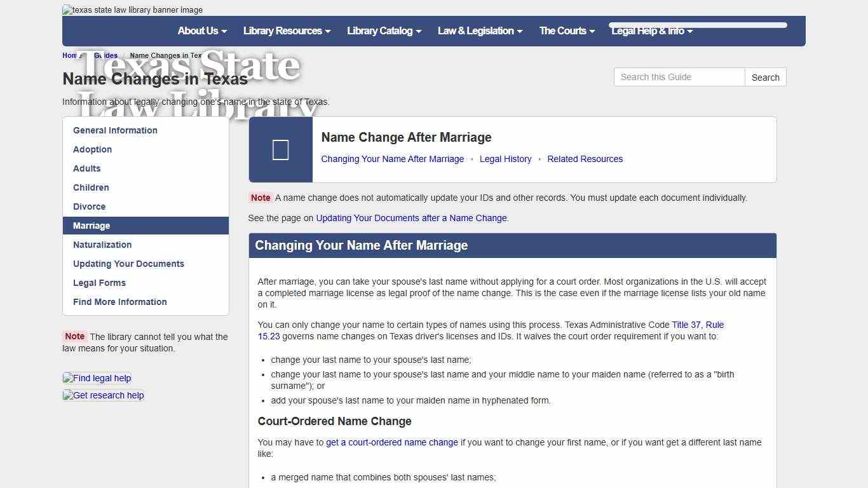
Task: Open the Divorce sidebar page
Action: (89, 207)
